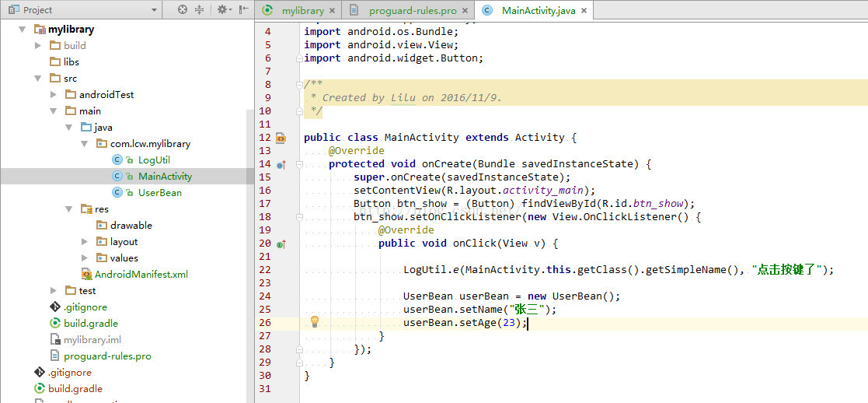Image resolution: width=868 pixels, height=403 pixels.
Task: Click the related XML file icon on line 12
Action: [x=281, y=138]
